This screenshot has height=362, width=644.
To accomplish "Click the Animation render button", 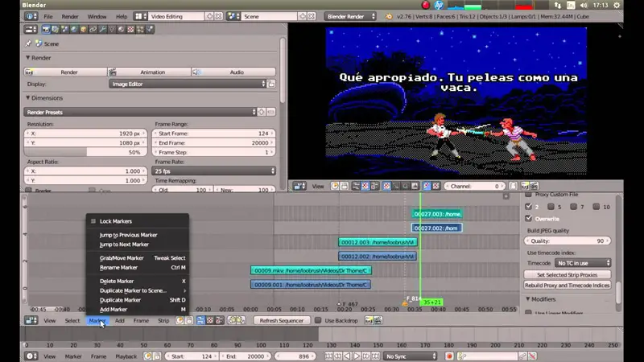I will coord(150,72).
